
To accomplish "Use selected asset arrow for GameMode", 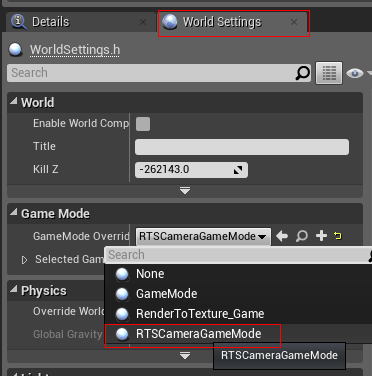I will pyautogui.click(x=282, y=236).
